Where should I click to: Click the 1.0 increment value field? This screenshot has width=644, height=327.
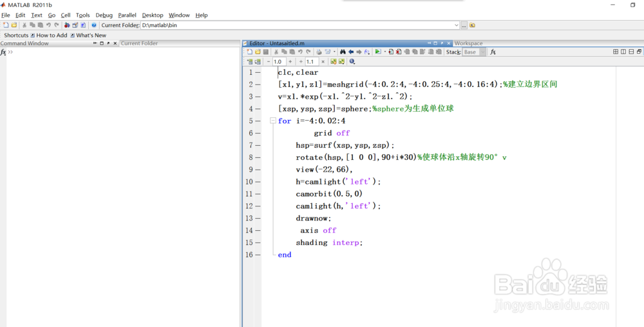(279, 62)
